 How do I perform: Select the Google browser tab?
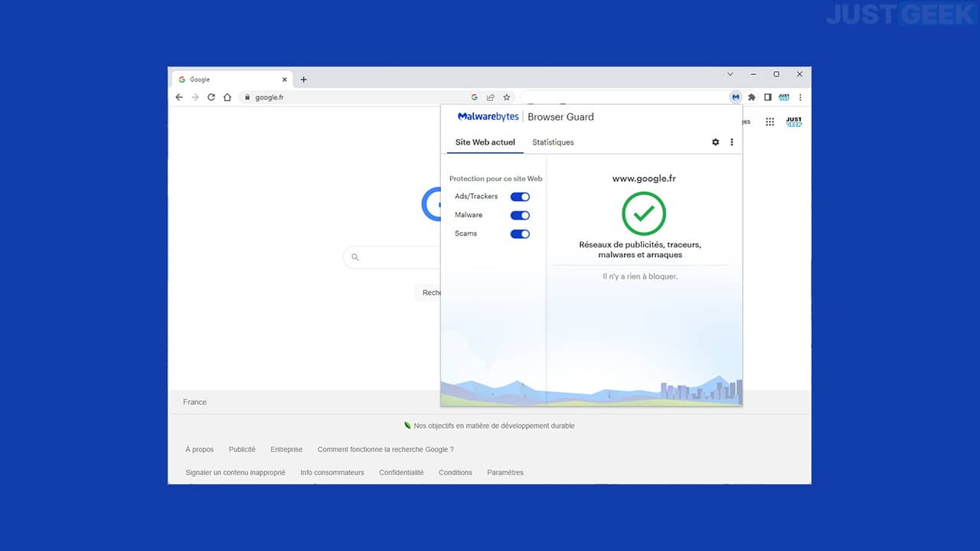pyautogui.click(x=232, y=80)
